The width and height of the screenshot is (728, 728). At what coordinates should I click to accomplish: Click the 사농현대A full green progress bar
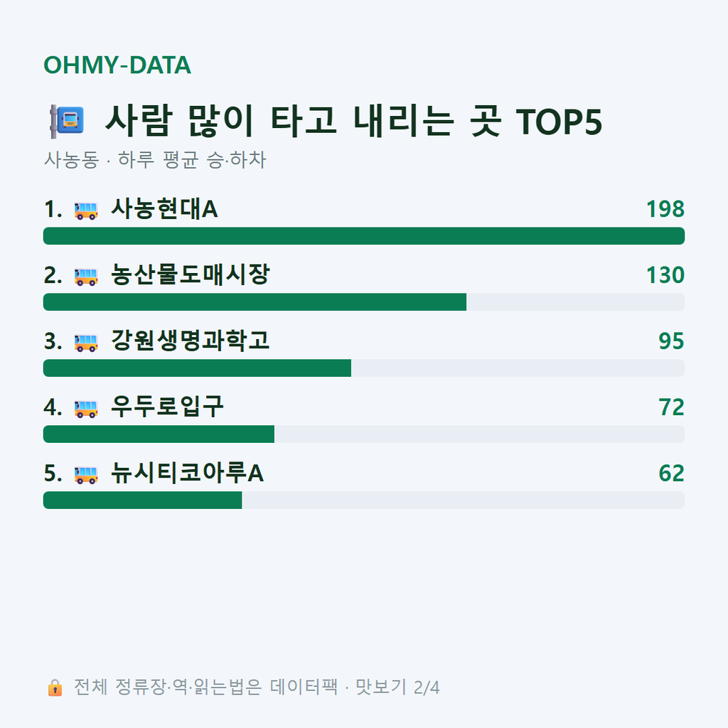point(364,236)
